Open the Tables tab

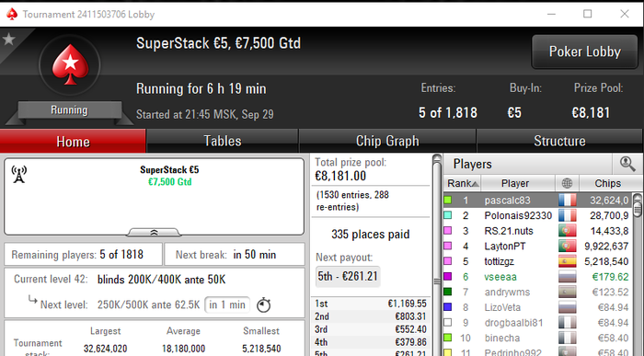coord(223,142)
